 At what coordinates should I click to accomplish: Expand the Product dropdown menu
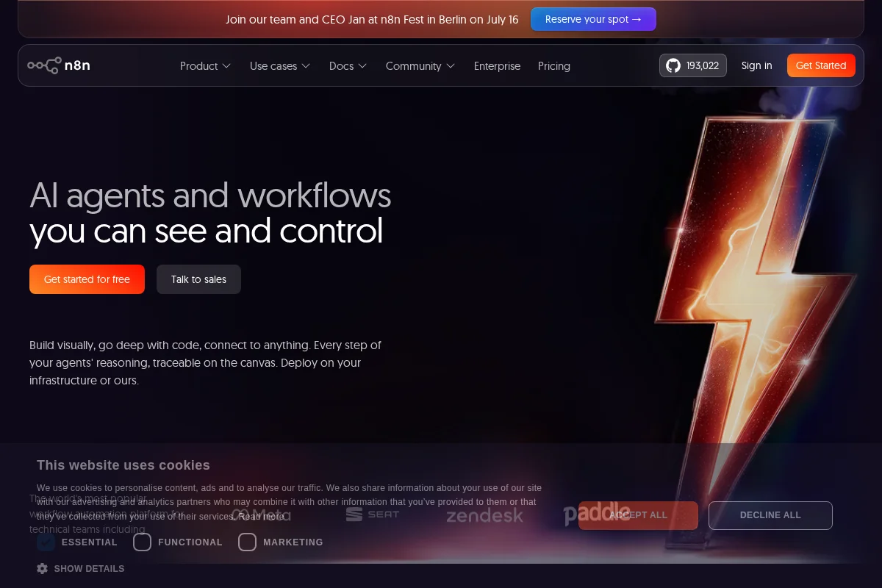point(206,66)
